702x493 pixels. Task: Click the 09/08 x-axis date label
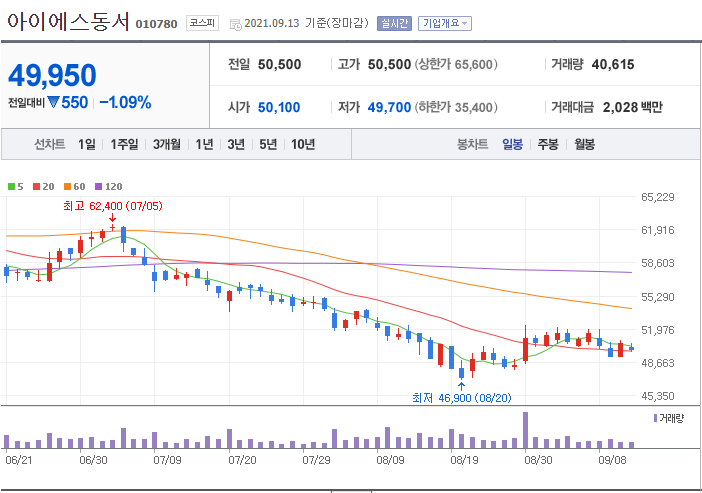(612, 460)
